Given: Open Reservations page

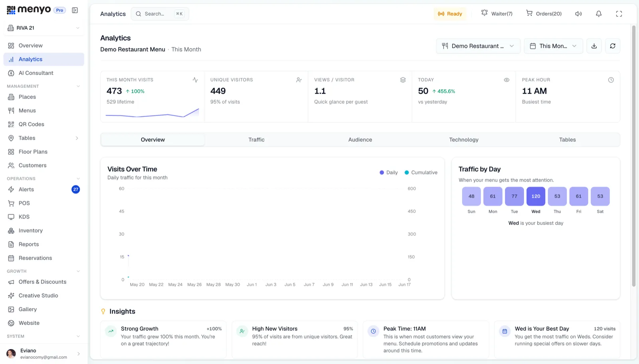Looking at the screenshot, I should pos(44,258).
